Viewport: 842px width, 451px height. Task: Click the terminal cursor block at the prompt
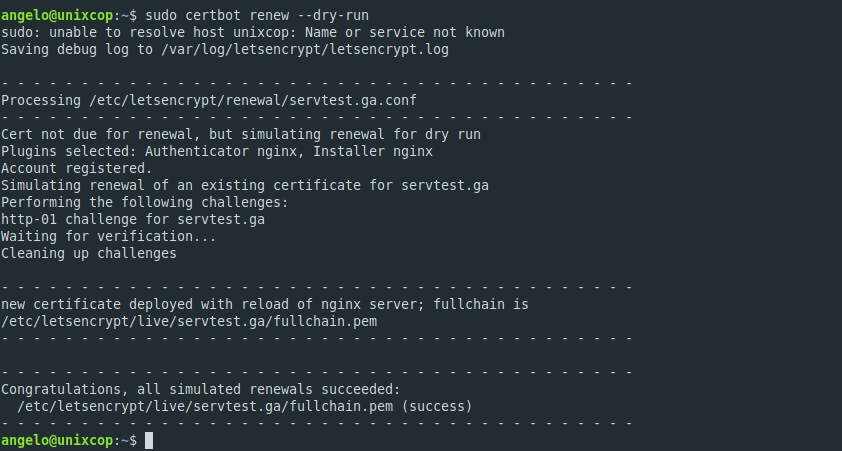coord(149,441)
